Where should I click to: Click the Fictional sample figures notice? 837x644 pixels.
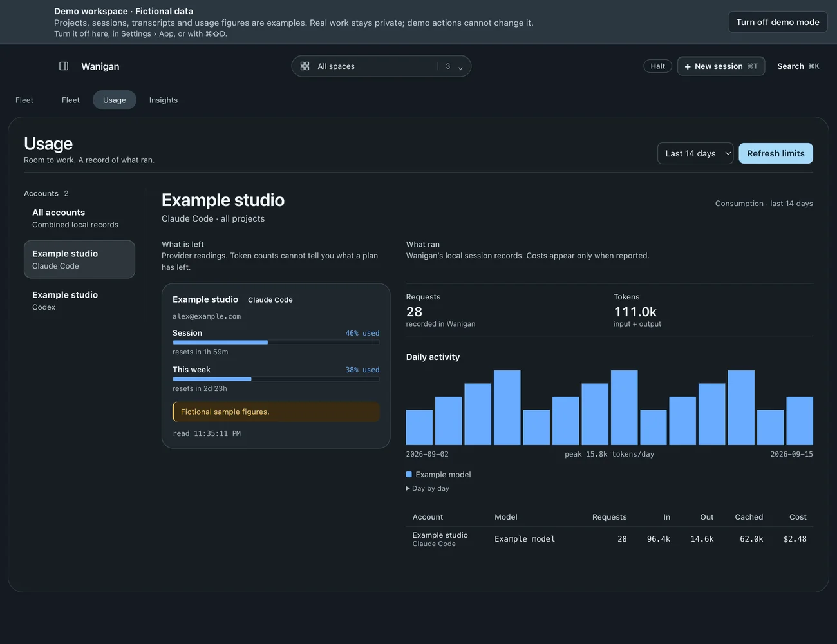pyautogui.click(x=276, y=412)
